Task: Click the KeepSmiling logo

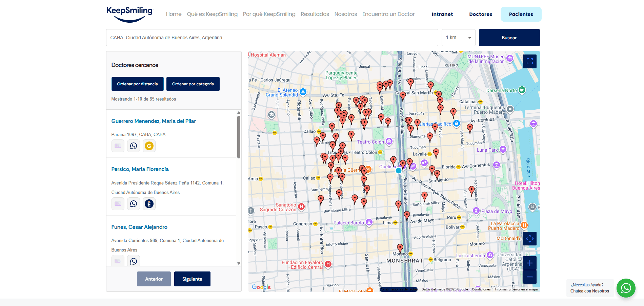Action: pos(130,14)
